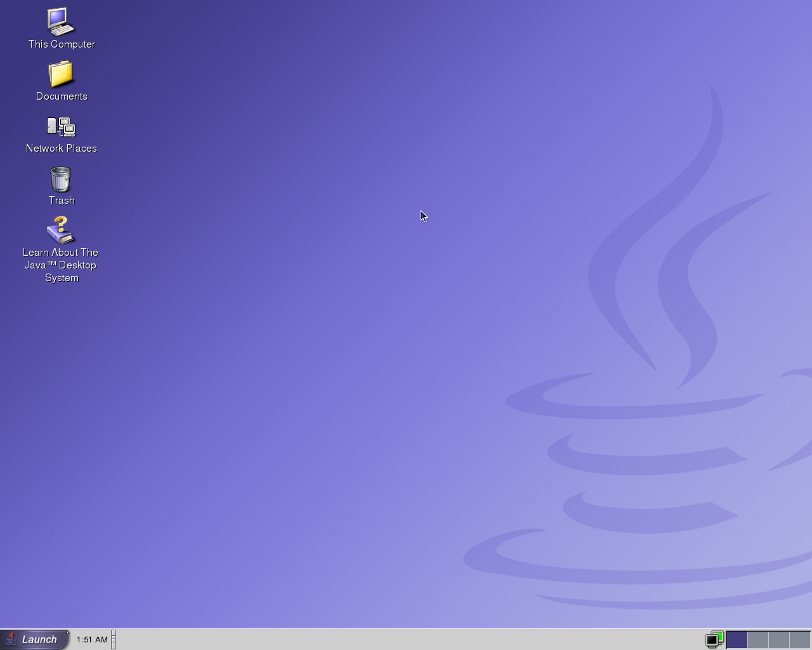Open the network monitor icon in the panel
Screen dimensions: 812x650
715,639
